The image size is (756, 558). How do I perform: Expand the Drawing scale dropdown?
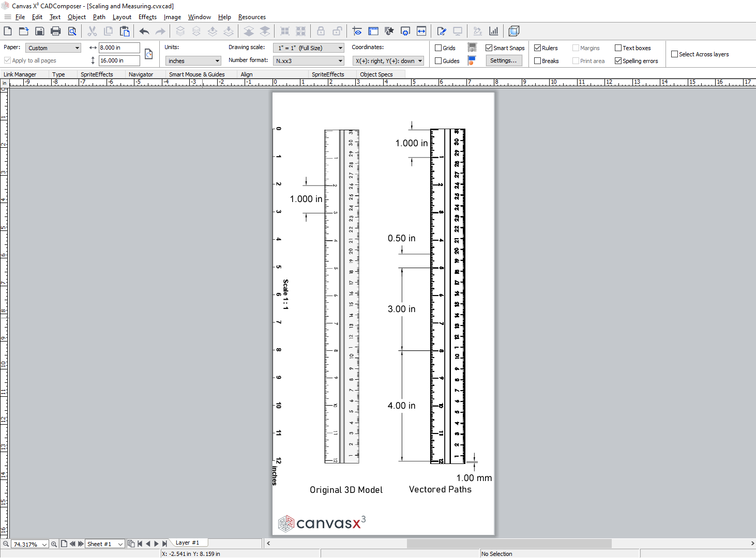[309, 48]
